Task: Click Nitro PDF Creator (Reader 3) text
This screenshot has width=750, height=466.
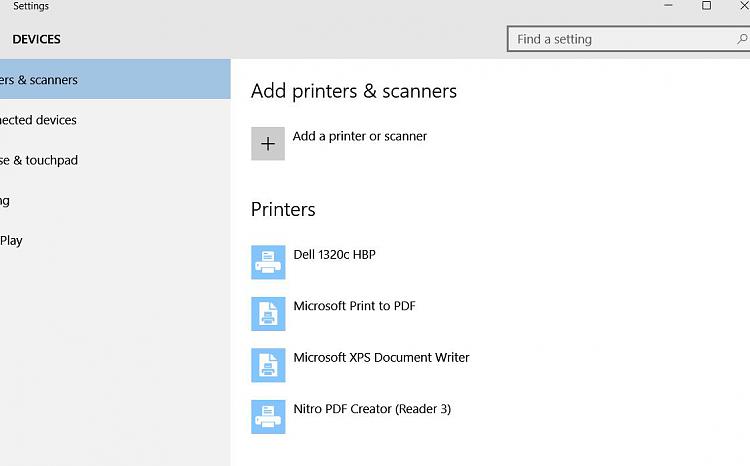Action: (372, 409)
